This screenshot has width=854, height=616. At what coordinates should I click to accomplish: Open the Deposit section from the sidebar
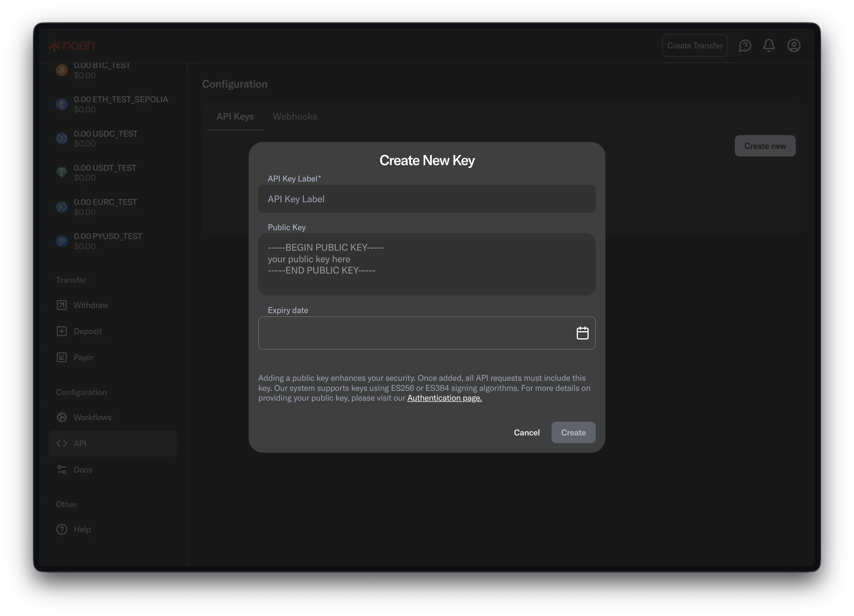coord(62,331)
